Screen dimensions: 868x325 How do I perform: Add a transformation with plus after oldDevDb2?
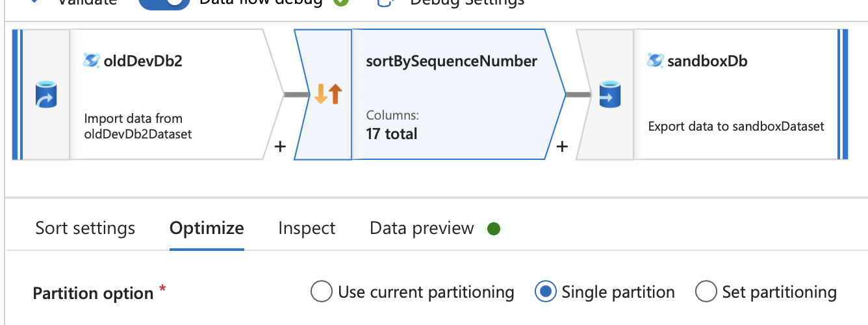[279, 147]
